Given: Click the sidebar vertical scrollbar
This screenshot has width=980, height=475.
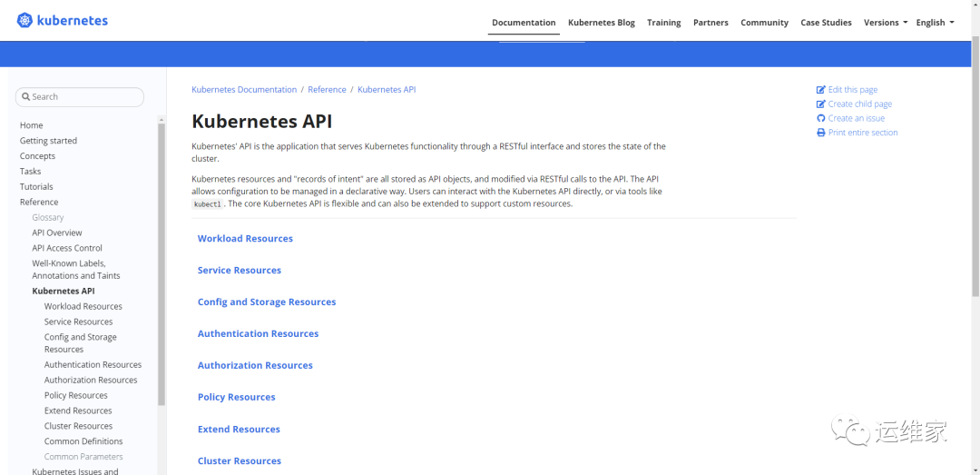Looking at the screenshot, I should (162, 264).
